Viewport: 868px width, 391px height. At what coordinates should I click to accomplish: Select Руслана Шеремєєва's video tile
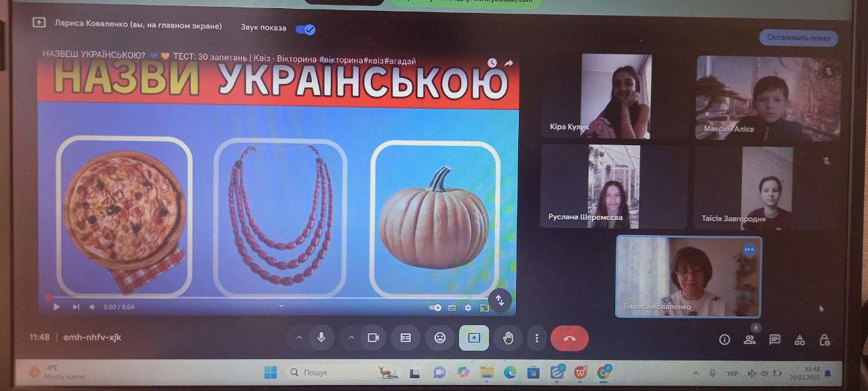[614, 186]
